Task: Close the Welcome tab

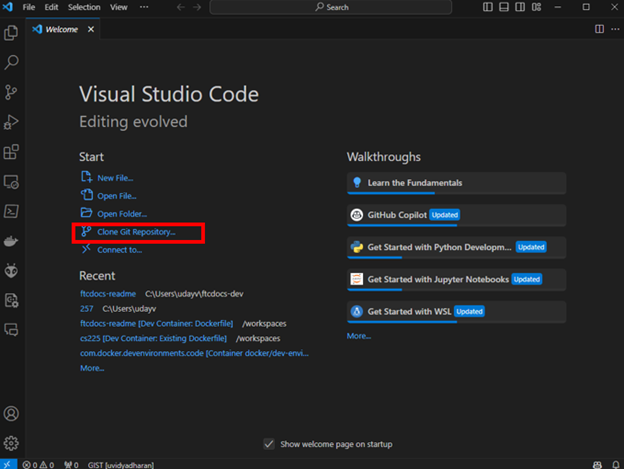Action: click(91, 29)
